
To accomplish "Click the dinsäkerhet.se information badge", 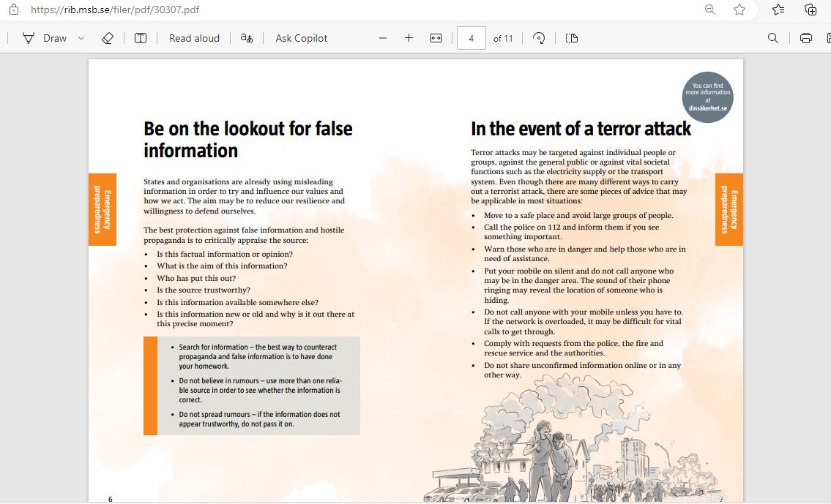I will 707,97.
